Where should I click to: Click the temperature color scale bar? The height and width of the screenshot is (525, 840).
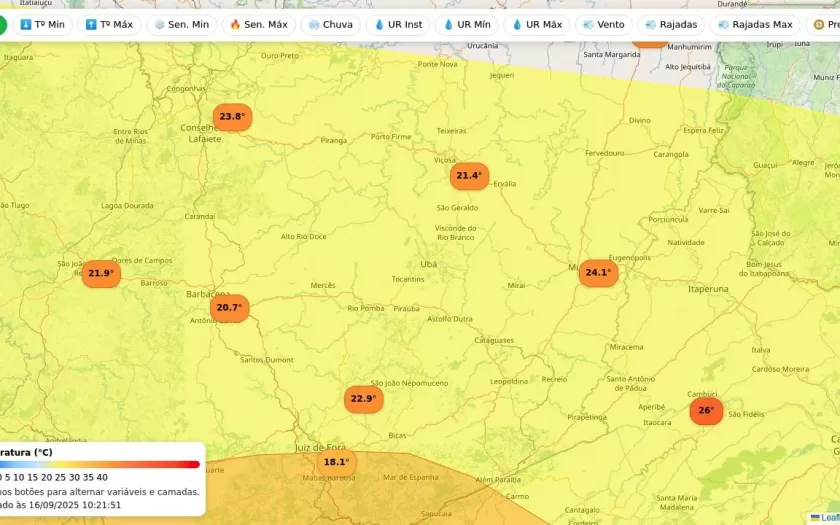100,464
